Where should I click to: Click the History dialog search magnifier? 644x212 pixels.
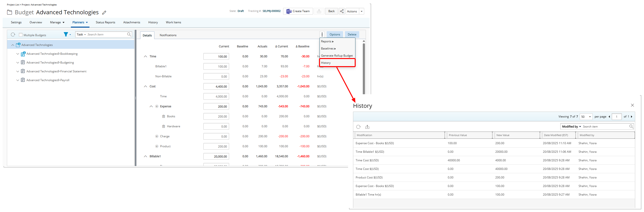[631, 127]
